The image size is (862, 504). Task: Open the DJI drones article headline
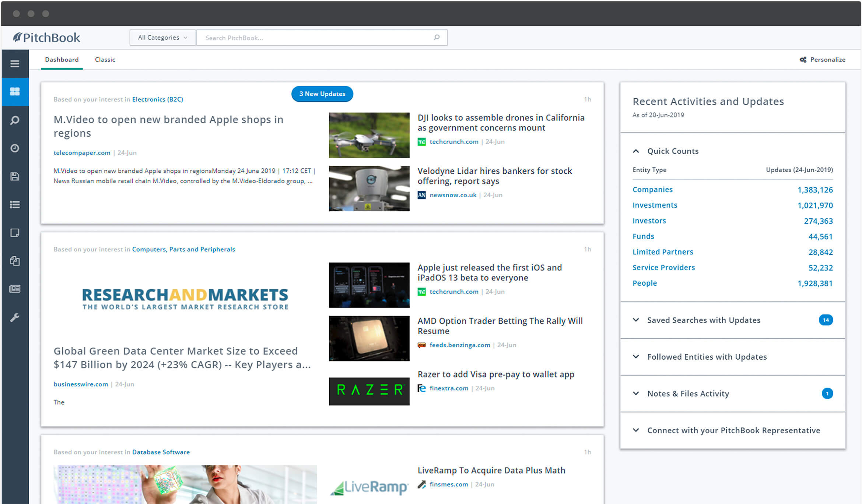[501, 123]
